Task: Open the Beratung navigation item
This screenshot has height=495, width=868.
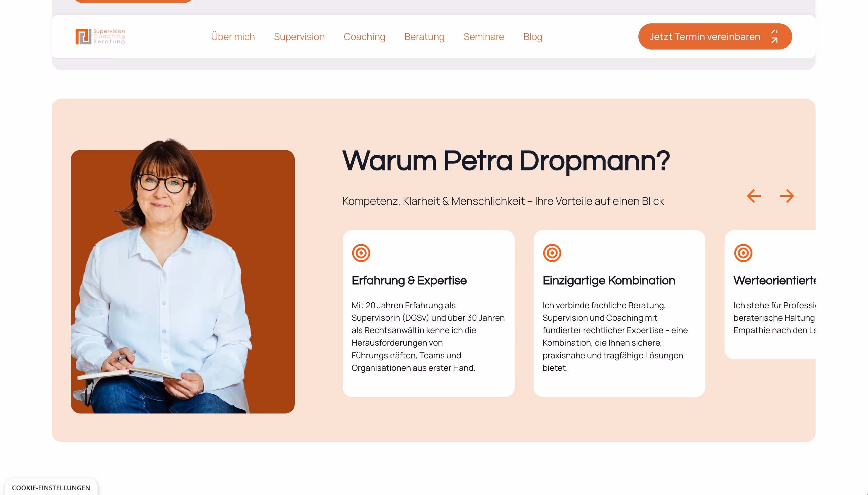Action: 424,37
